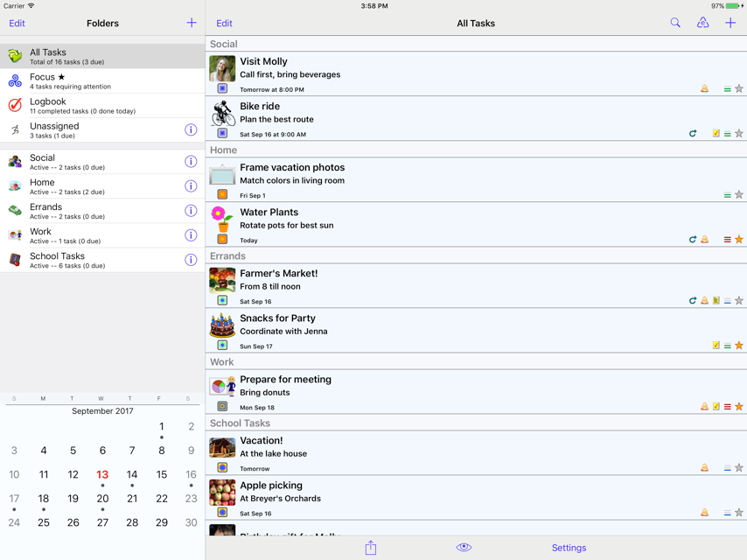Check off the Prepare for meeting checkbox

(222, 406)
